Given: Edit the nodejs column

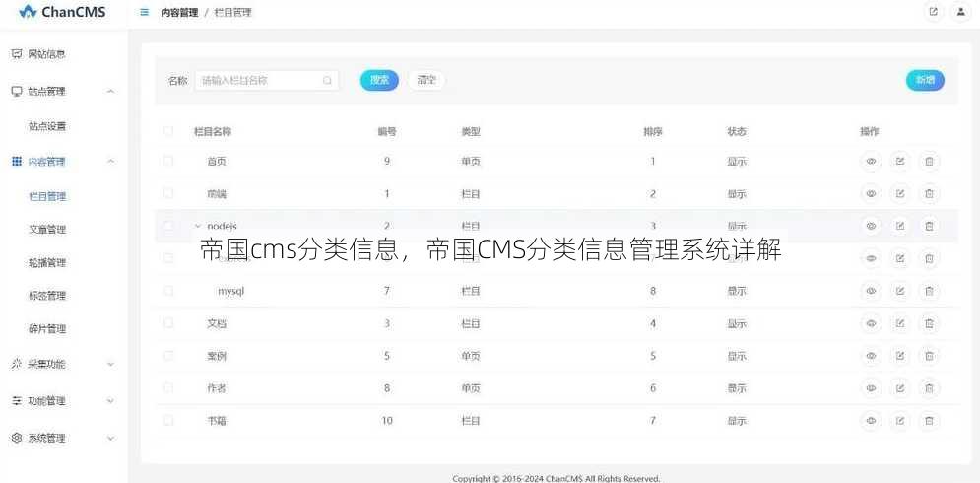Looking at the screenshot, I should coord(900,226).
